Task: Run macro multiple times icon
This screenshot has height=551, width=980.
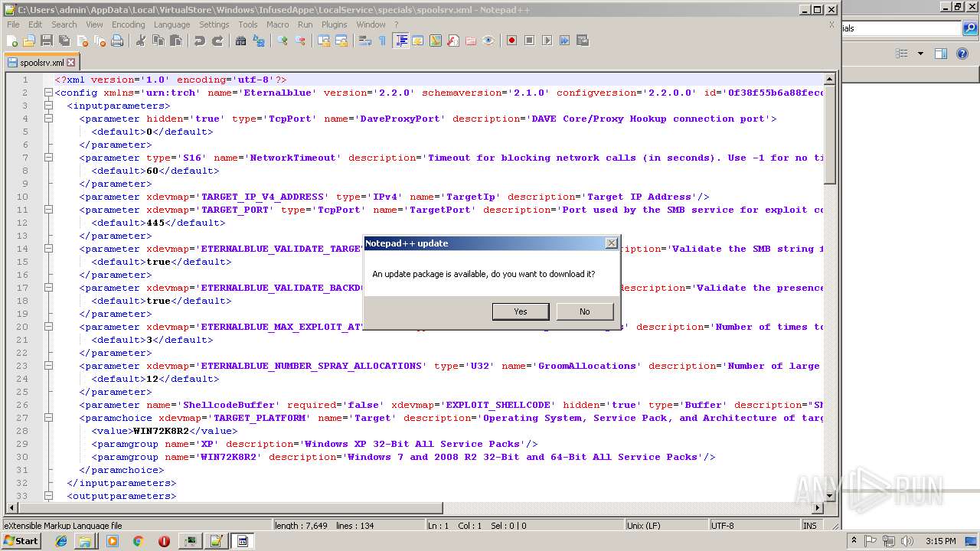Action: tap(565, 41)
